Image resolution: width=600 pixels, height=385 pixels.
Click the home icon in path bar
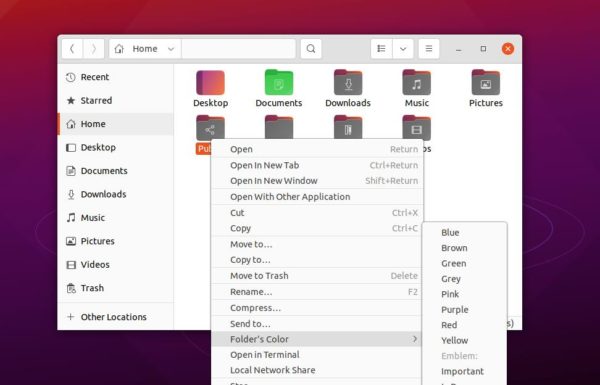[119, 49]
